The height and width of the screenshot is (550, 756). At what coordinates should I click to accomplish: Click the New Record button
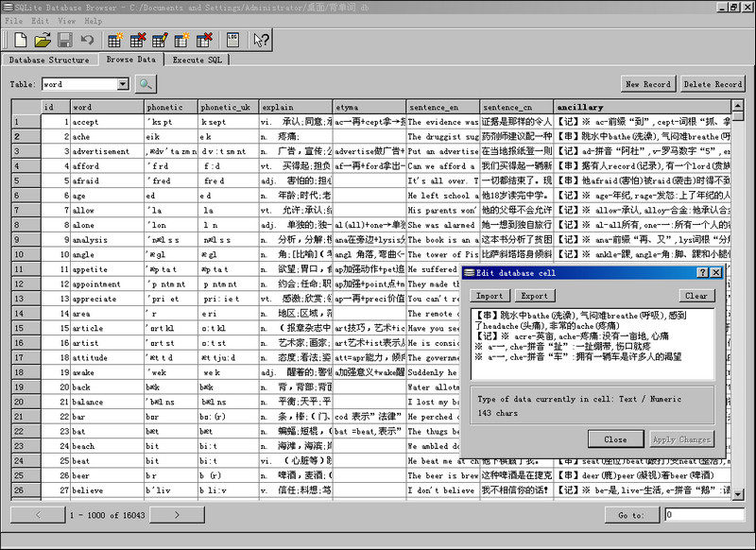tap(648, 84)
